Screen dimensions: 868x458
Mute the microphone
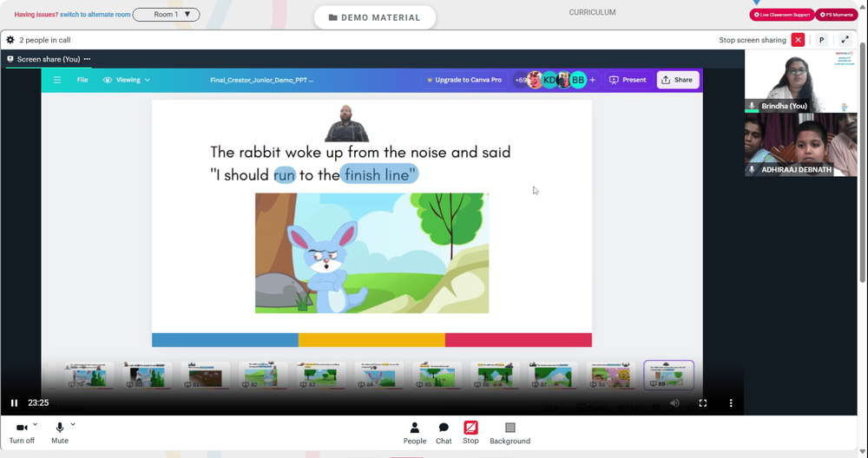pos(59,433)
